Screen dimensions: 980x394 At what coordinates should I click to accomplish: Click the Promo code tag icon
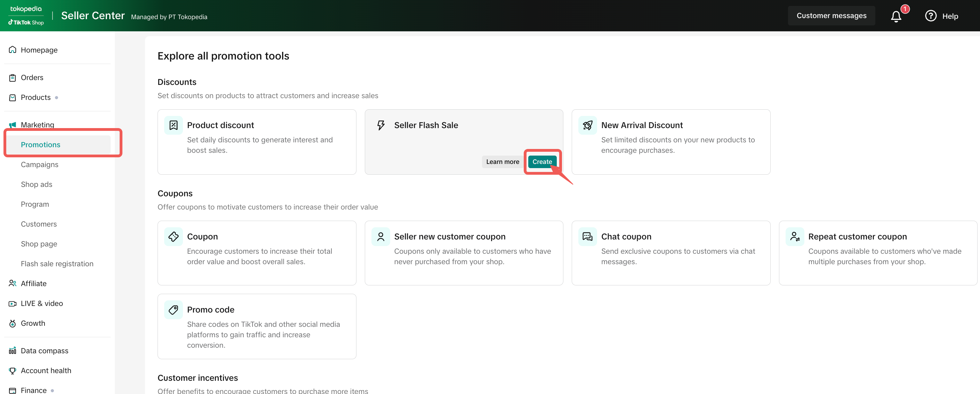pyautogui.click(x=174, y=309)
